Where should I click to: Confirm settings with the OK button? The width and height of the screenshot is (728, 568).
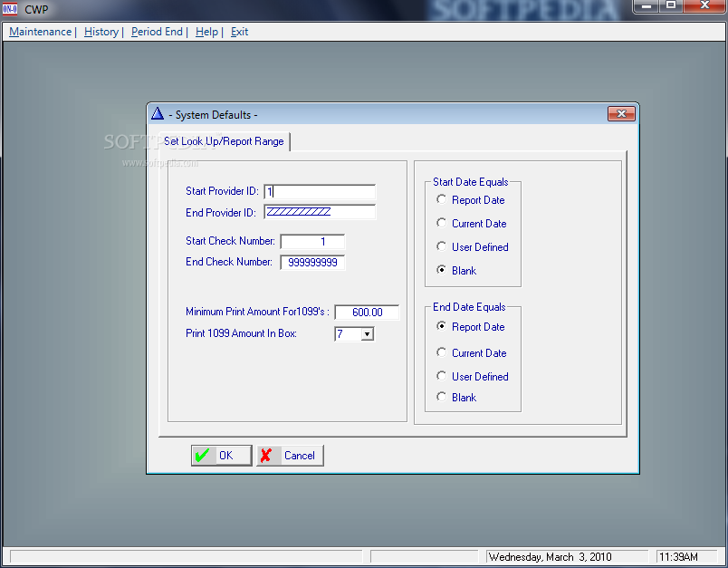[x=222, y=455]
